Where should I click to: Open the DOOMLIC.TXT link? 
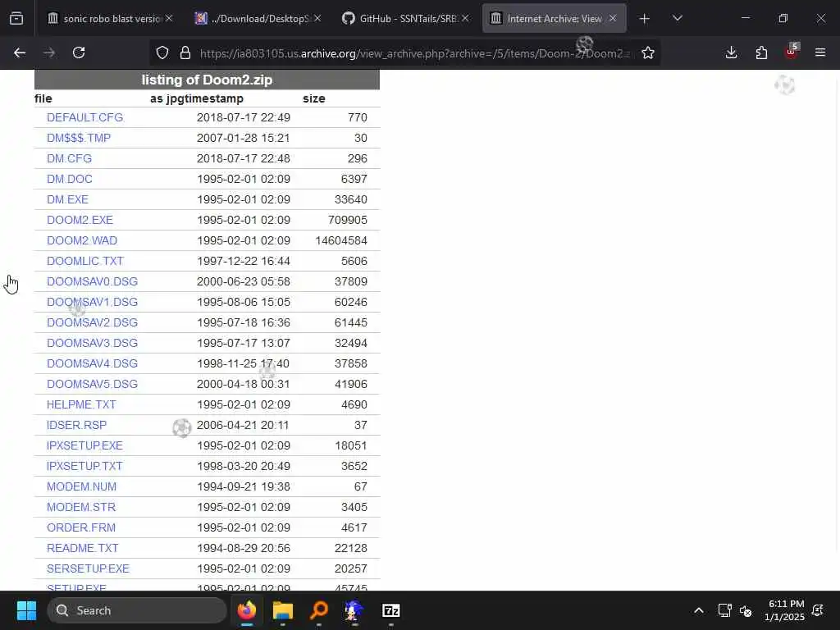[85, 261]
